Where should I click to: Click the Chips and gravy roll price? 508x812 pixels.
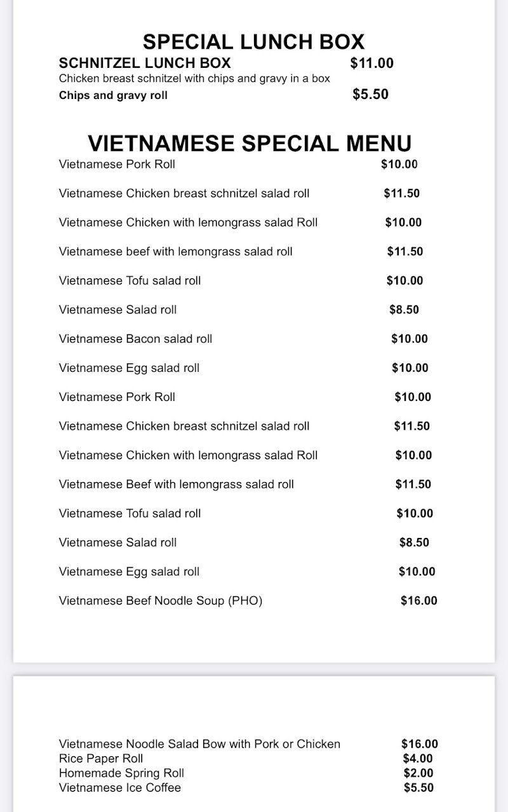[x=370, y=95]
